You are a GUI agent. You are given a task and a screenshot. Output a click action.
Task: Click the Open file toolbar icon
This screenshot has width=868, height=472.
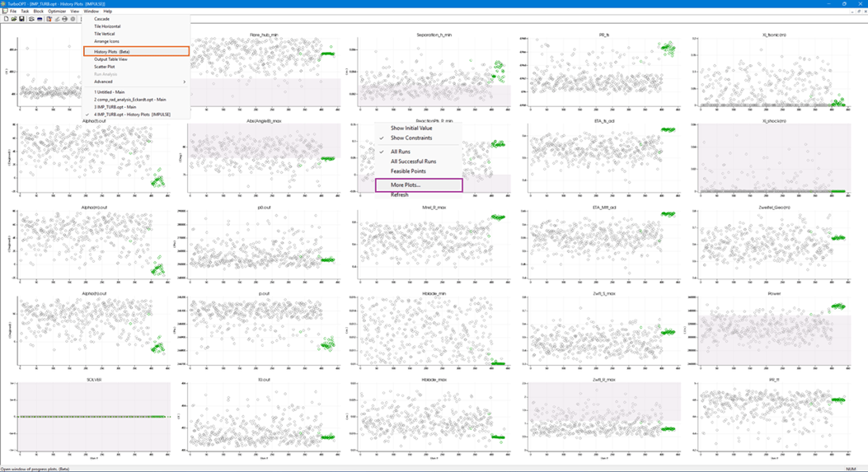14,19
